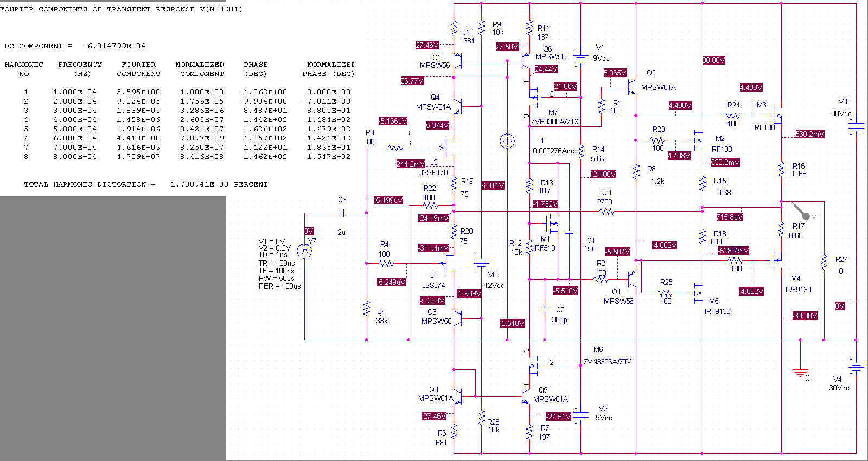Select the 715.8uV output voltage label
The image size is (868, 461).
(x=730, y=217)
